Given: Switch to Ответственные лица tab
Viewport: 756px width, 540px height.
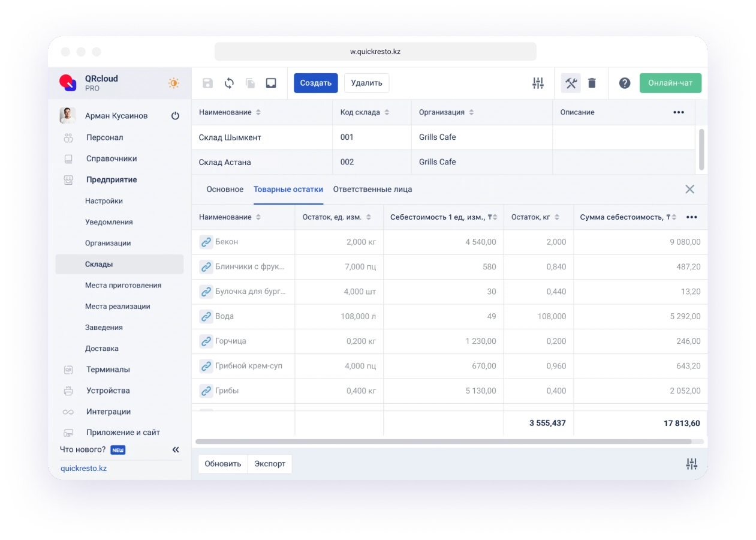Looking at the screenshot, I should click(372, 190).
